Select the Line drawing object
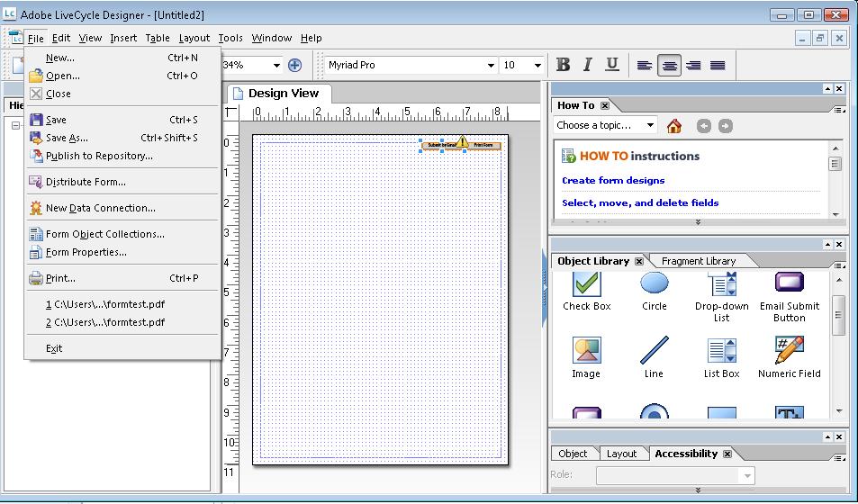 point(655,358)
